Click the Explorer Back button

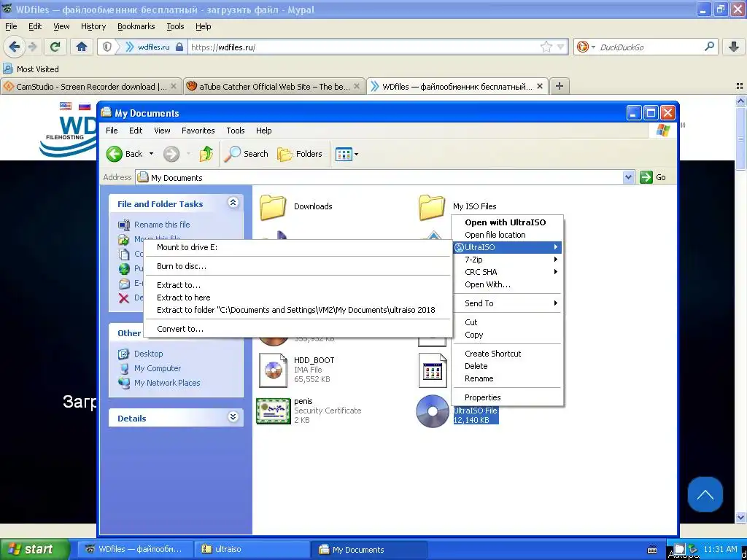point(125,154)
